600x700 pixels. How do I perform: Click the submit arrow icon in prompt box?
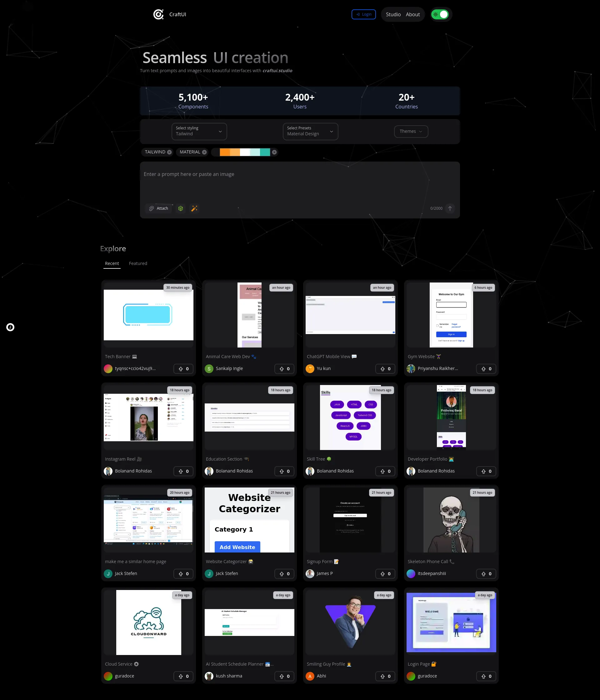(x=450, y=208)
